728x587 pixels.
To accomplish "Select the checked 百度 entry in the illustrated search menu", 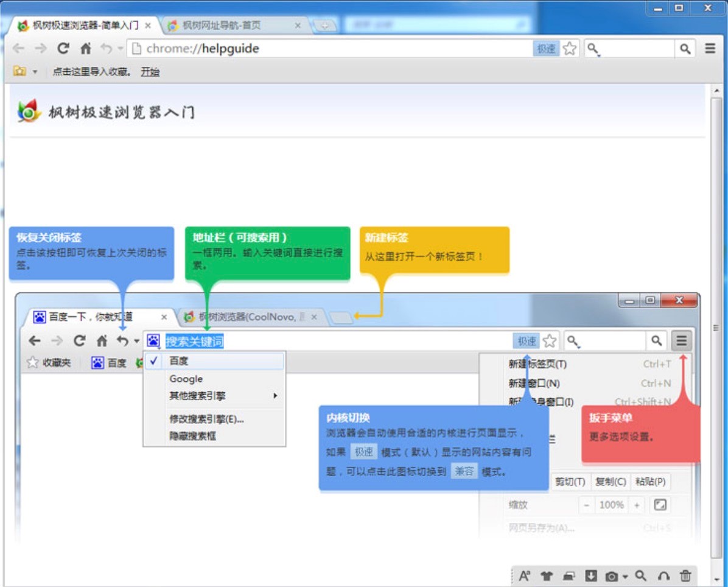I will pos(214,361).
